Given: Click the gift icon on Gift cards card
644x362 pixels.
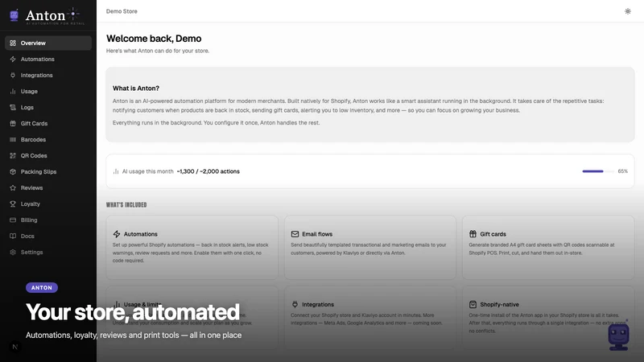Looking at the screenshot, I should tap(473, 234).
